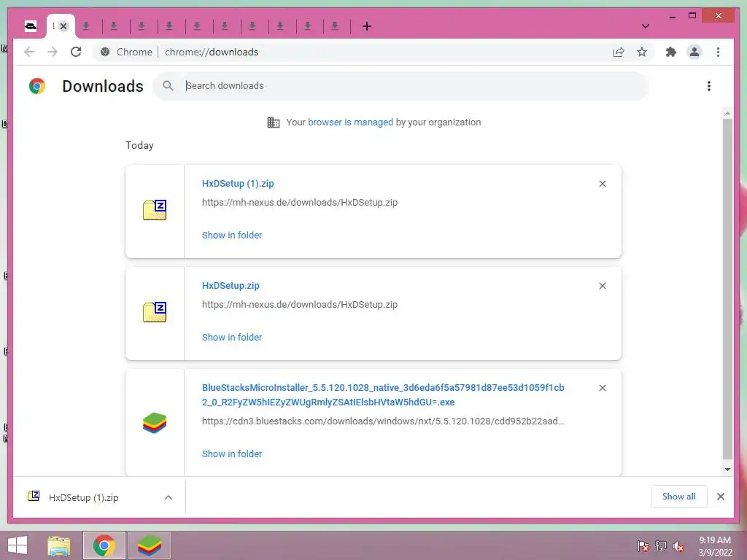
Task: Open the Chrome three-dot menu in toolbar
Action: [718, 52]
